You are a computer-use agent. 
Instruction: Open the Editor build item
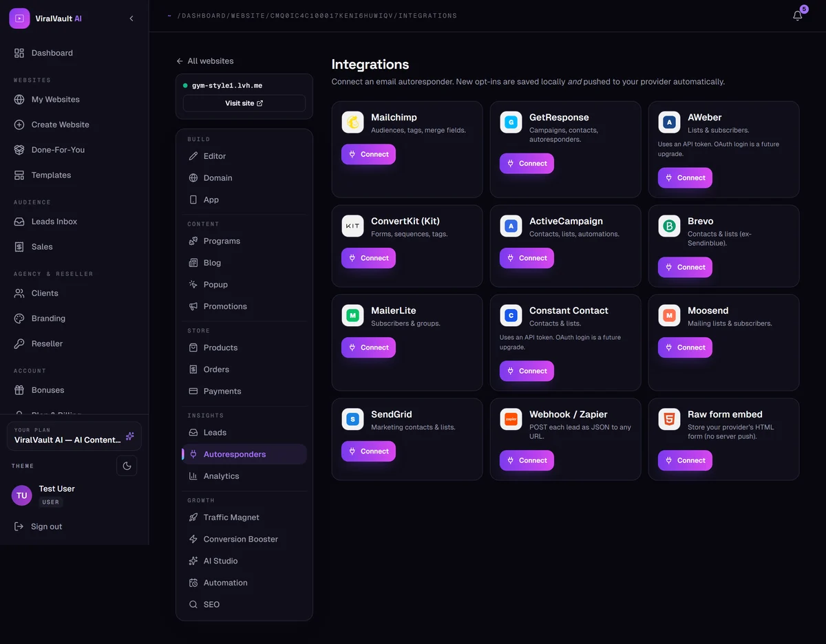tap(244, 156)
